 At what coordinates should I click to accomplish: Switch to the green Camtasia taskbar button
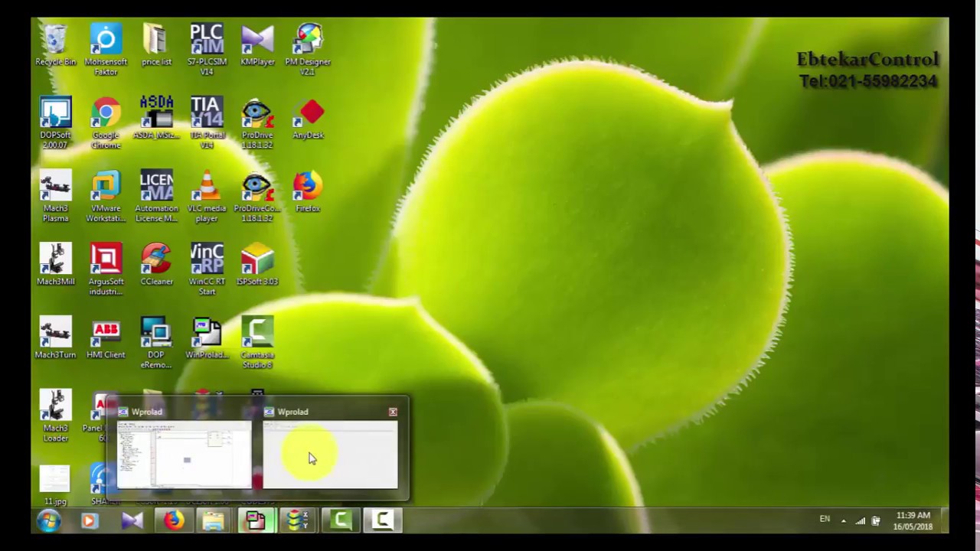coord(340,521)
